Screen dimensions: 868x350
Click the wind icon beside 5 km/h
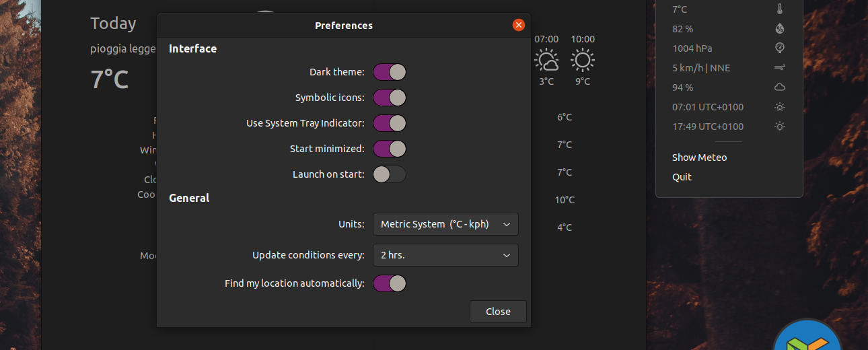[780, 68]
